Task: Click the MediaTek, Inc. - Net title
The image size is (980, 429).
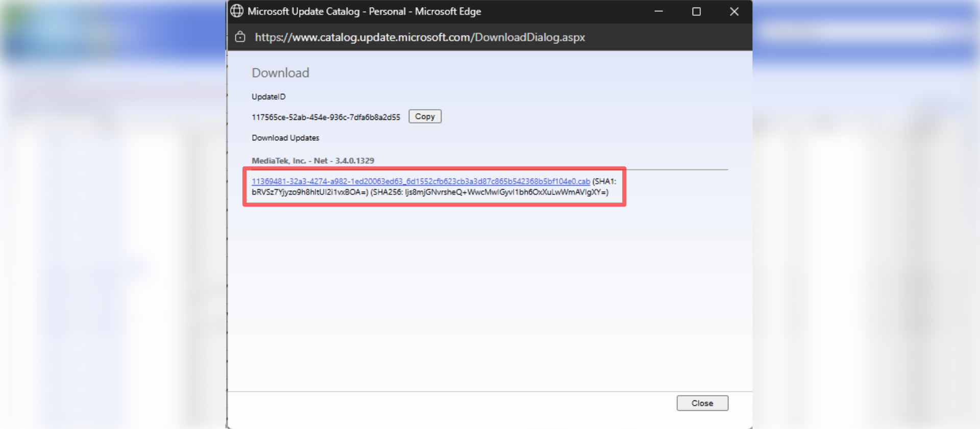Action: [289, 161]
